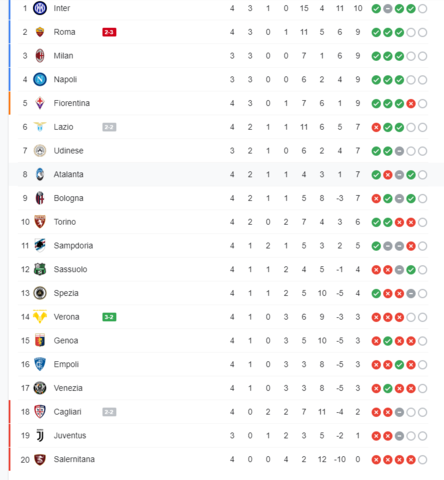
Task: Click the Juventus club logo
Action: (40, 435)
